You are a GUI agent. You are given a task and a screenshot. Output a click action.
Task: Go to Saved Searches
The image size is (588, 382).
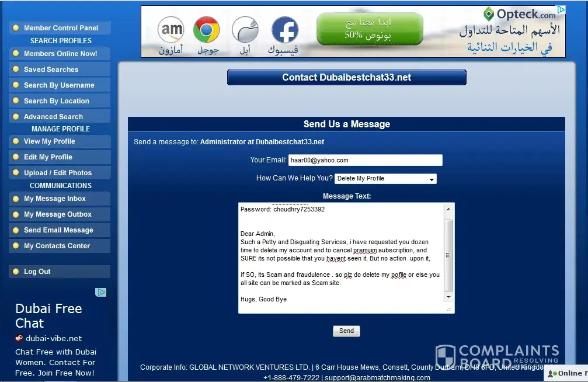pos(60,70)
